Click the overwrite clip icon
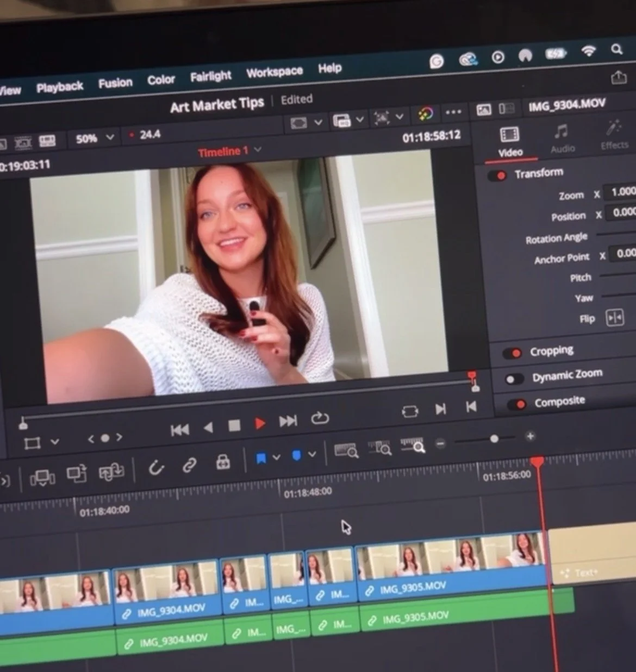 point(77,474)
